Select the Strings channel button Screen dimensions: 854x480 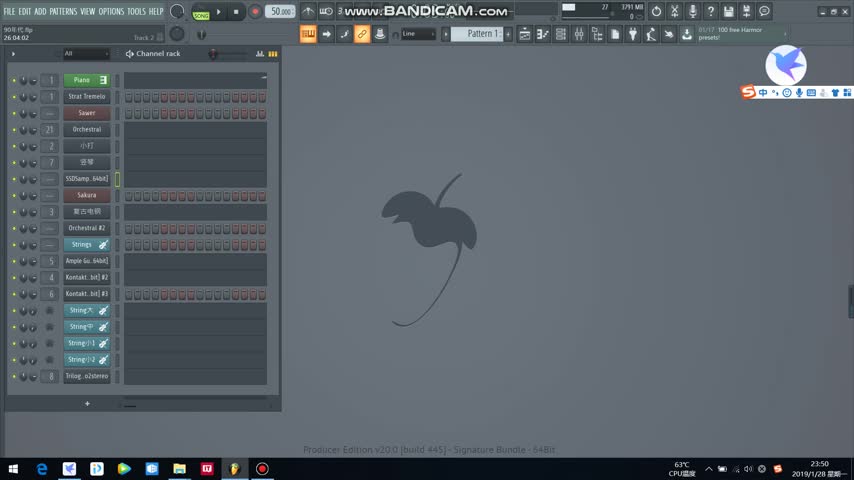(87, 245)
